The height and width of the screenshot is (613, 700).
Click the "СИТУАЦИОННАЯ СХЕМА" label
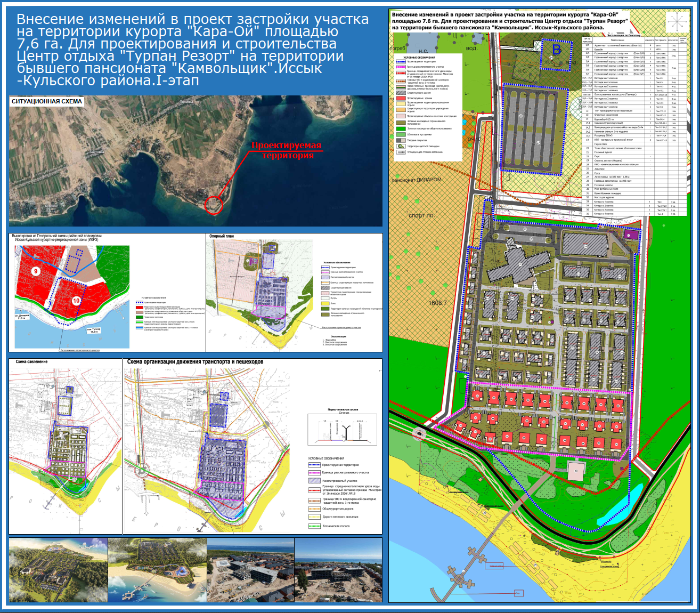47,101
